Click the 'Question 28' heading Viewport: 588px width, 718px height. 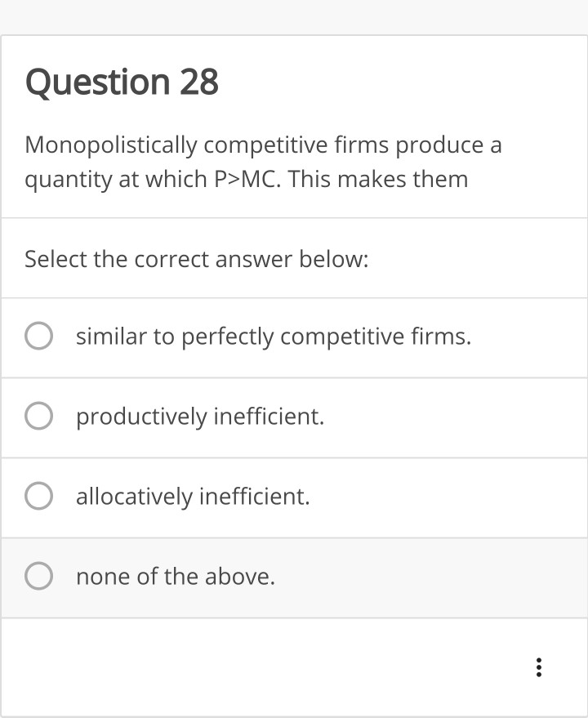[122, 81]
